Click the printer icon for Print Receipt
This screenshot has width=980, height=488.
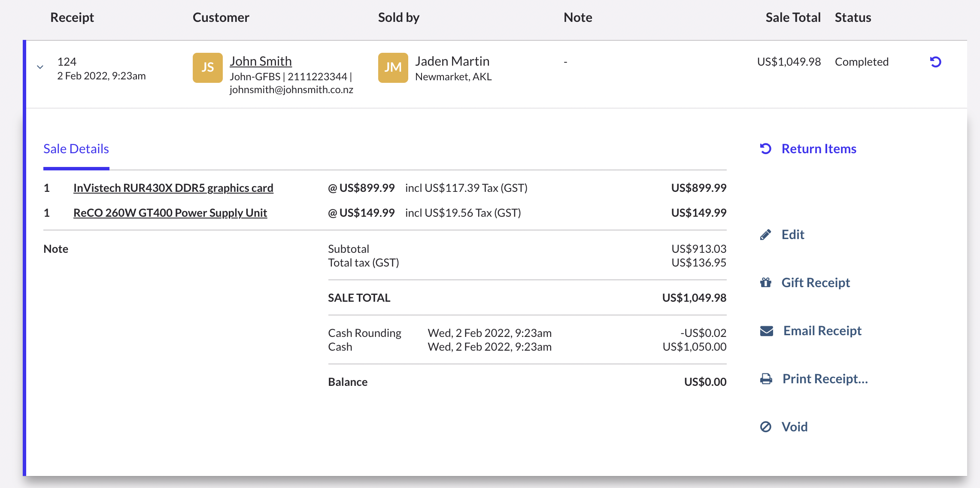pos(766,379)
